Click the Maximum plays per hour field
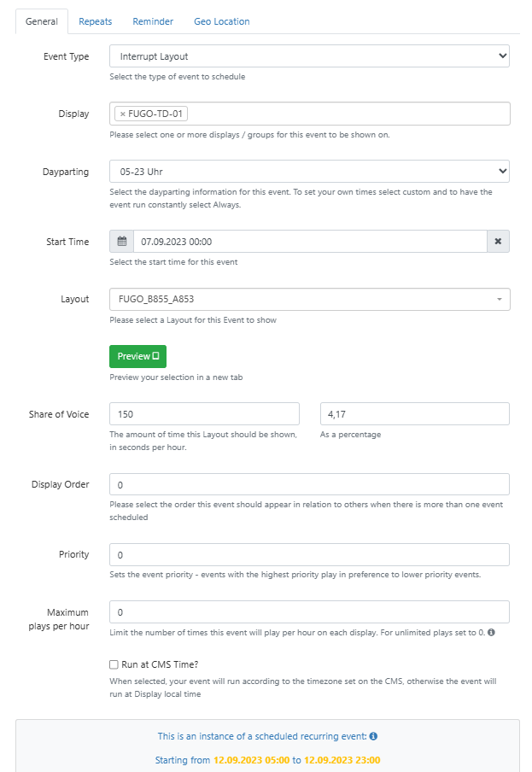The height and width of the screenshot is (772, 532). [310, 612]
